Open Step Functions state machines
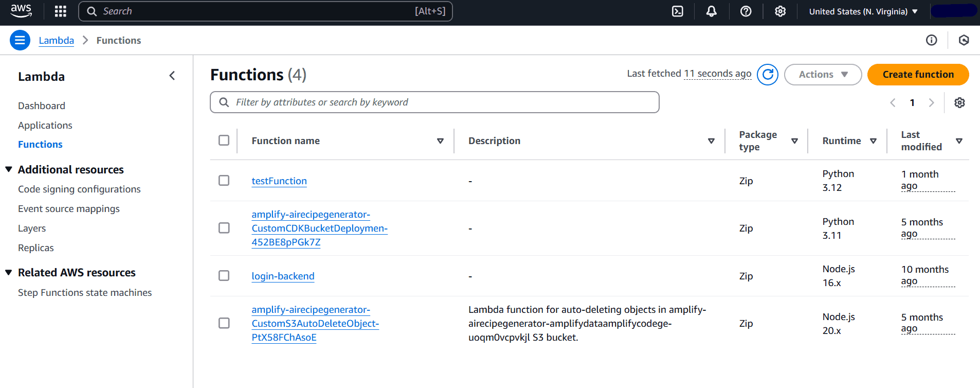 click(x=85, y=292)
